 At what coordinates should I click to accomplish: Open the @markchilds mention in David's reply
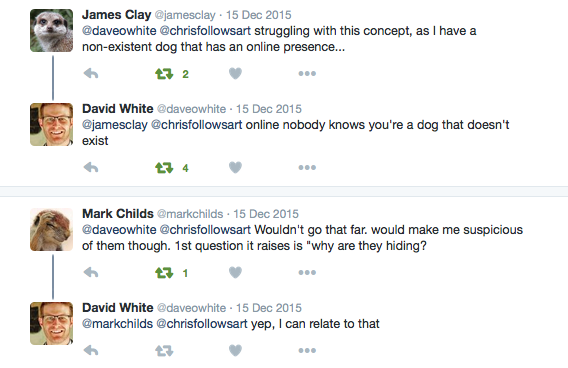coord(117,323)
